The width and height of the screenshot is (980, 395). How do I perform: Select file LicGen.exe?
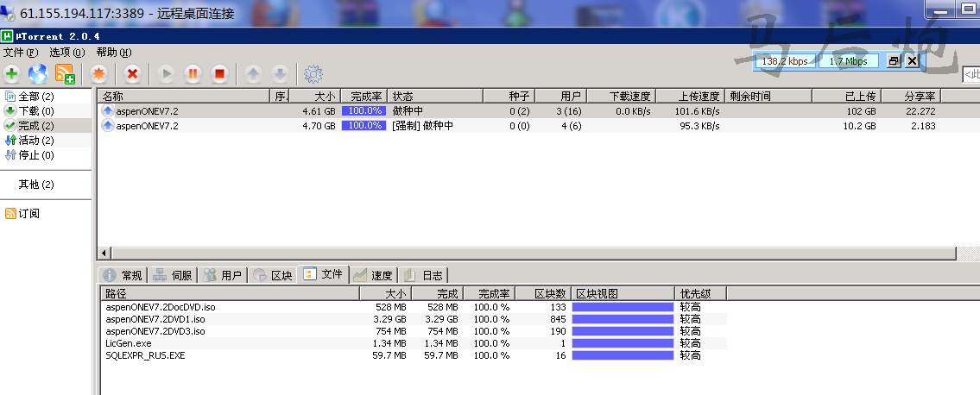(x=414, y=343)
